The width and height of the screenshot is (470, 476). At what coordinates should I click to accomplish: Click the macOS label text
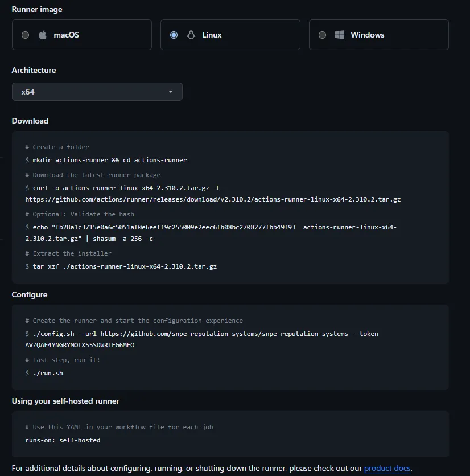66,35
